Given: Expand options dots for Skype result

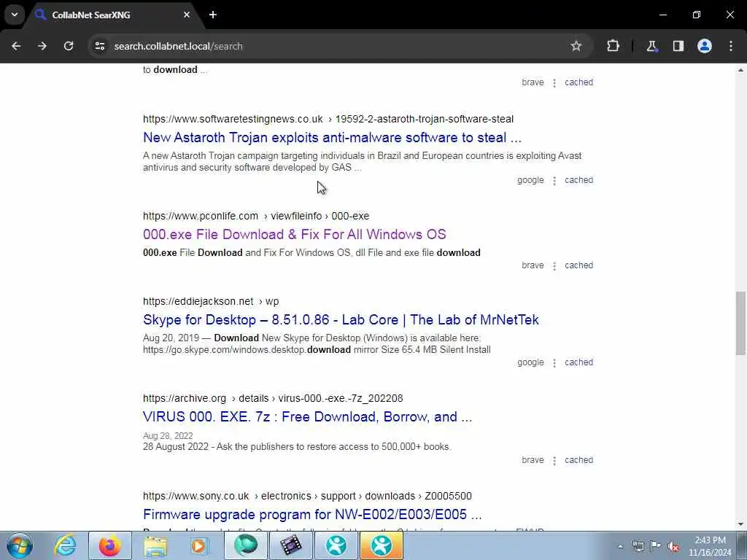Looking at the screenshot, I should pyautogui.click(x=554, y=363).
